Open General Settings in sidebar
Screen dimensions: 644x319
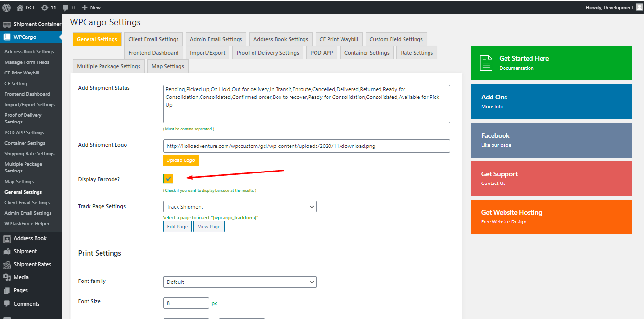pyautogui.click(x=23, y=192)
